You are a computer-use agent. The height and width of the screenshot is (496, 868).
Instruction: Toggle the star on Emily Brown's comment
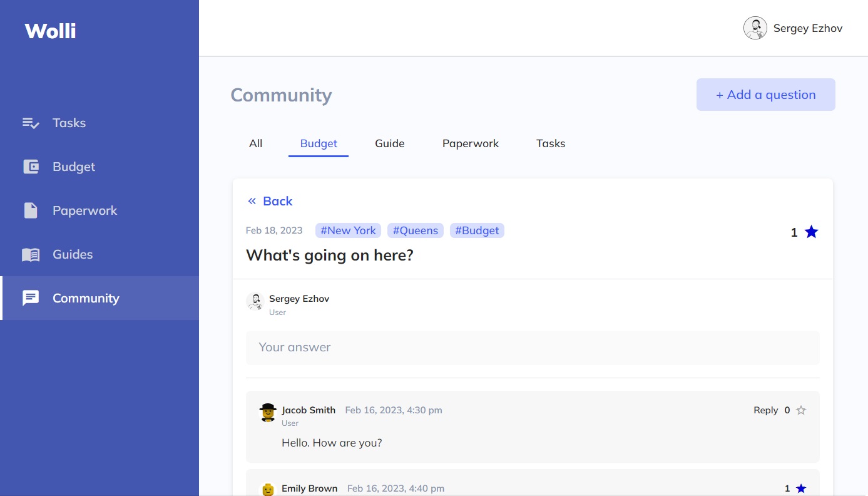[801, 488]
